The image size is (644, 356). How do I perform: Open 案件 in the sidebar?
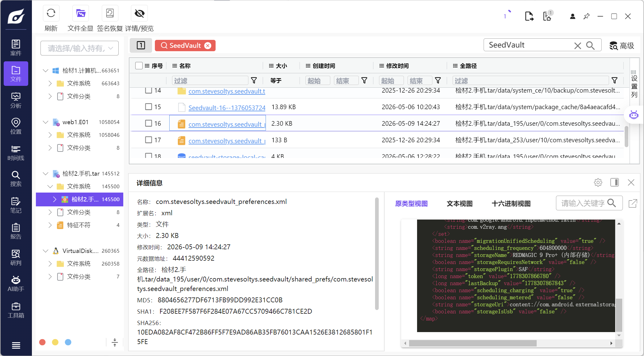coord(16,48)
